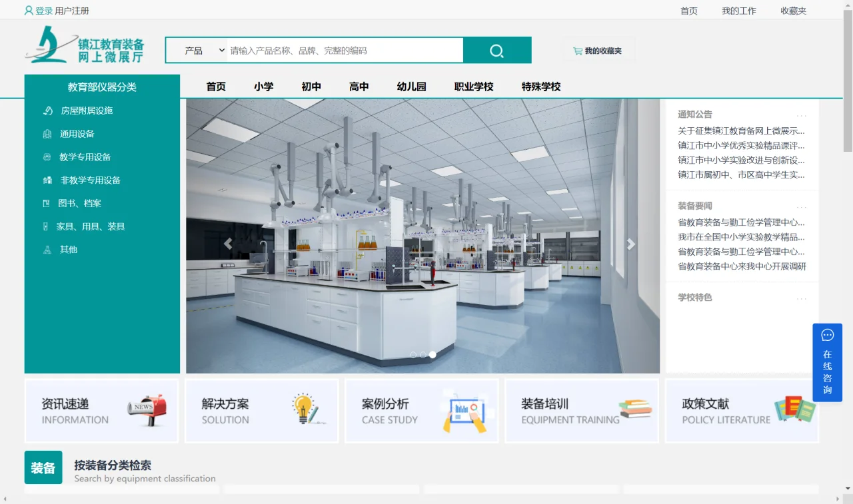Open the 职业学校 navigation tab
This screenshot has height=504, width=853.
[474, 87]
